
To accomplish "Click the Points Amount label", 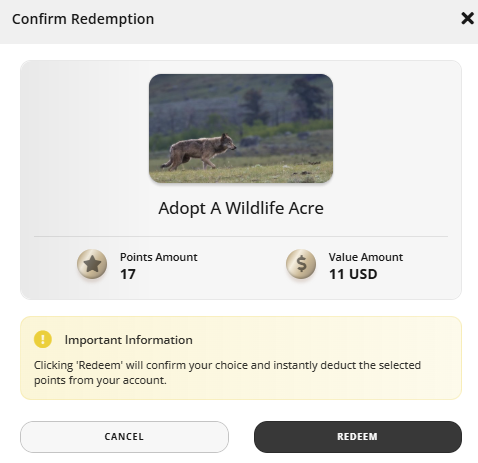I will 159,257.
